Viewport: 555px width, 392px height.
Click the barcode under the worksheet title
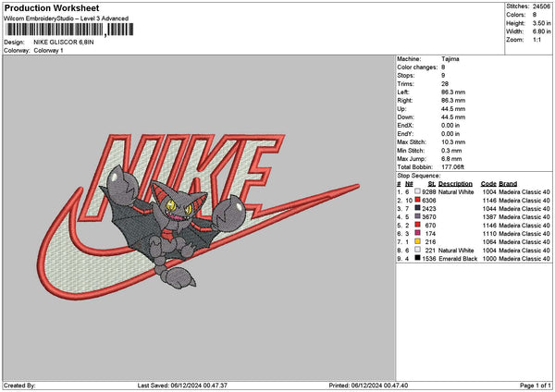pyautogui.click(x=53, y=31)
